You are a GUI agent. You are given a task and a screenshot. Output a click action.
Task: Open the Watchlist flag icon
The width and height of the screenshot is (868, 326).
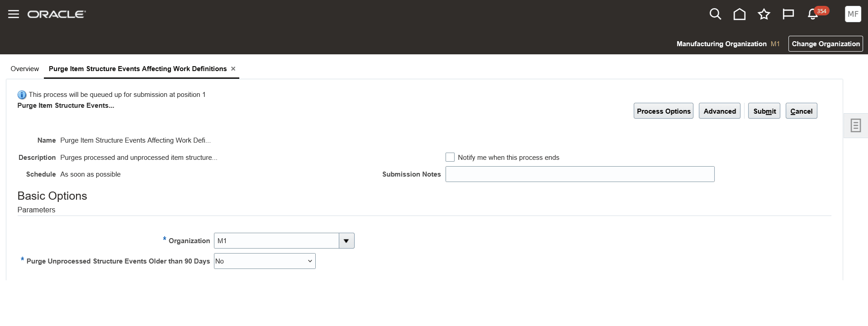tap(788, 14)
